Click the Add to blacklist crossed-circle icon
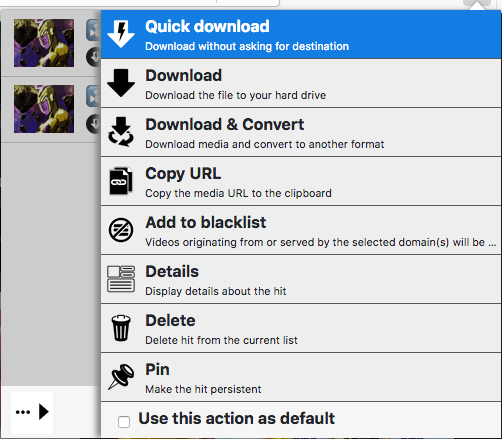502x439 pixels. (x=121, y=230)
